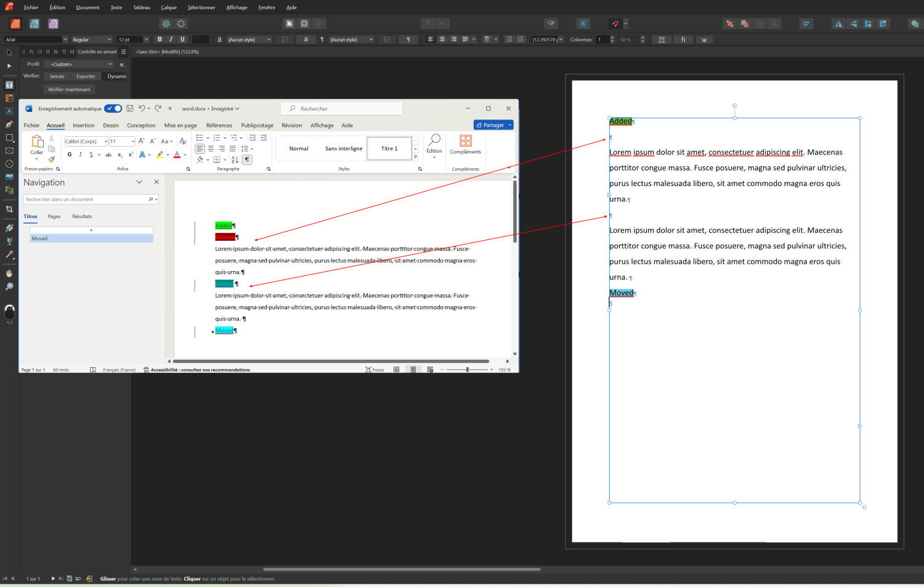Click Word's undo arrow icon
924x587 pixels.
pos(142,108)
